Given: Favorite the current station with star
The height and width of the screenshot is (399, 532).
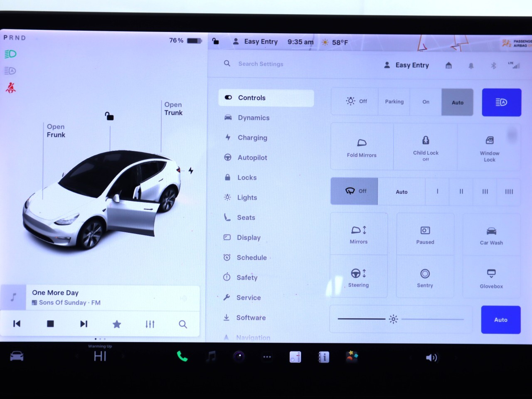Looking at the screenshot, I should [x=117, y=324].
